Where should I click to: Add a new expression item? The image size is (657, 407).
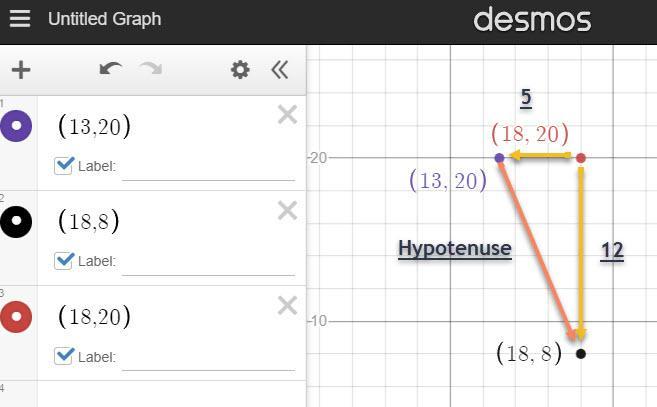[21, 70]
